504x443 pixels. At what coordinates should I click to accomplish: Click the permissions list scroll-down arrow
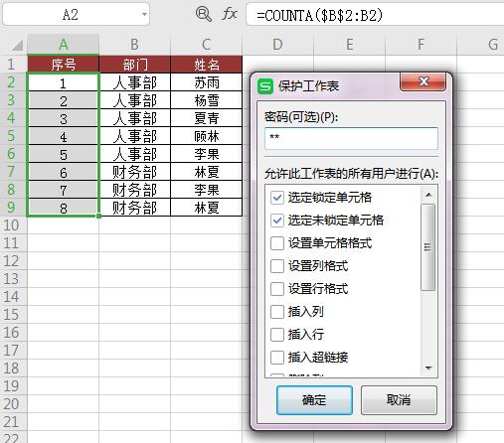pyautogui.click(x=428, y=369)
